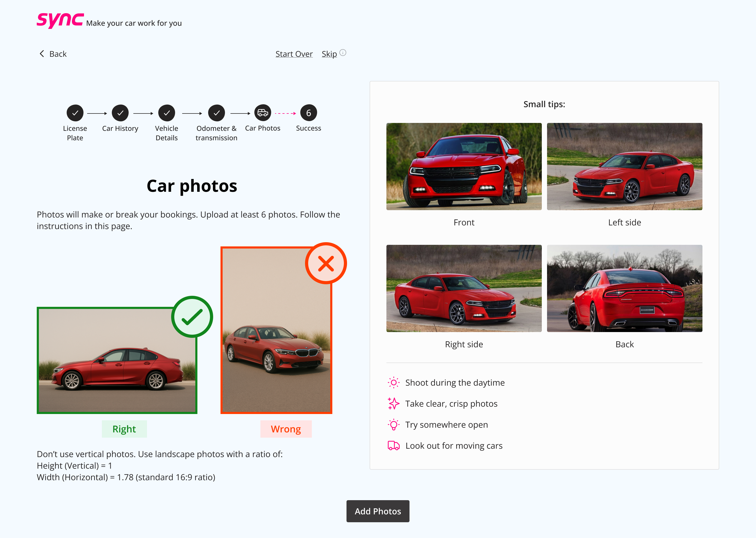The height and width of the screenshot is (538, 756).
Task: Click the sparkle icon for crisp photos
Action: pyautogui.click(x=393, y=403)
